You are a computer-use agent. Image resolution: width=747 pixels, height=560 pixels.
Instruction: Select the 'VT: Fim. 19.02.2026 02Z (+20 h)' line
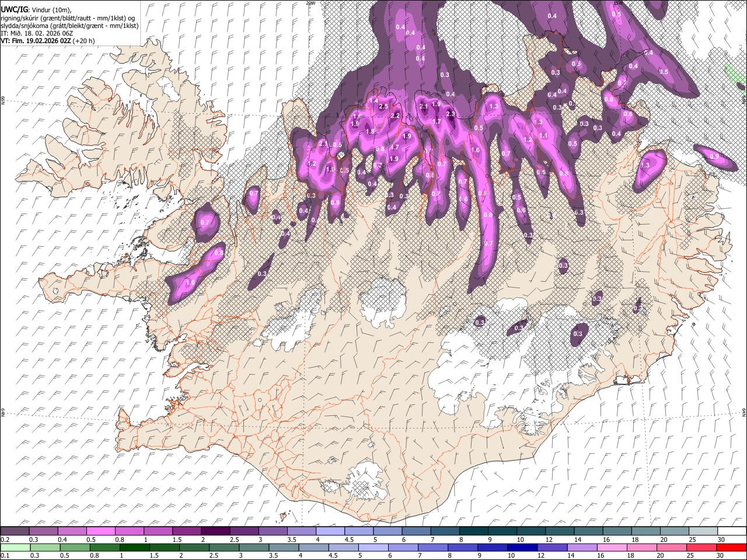pos(48,41)
